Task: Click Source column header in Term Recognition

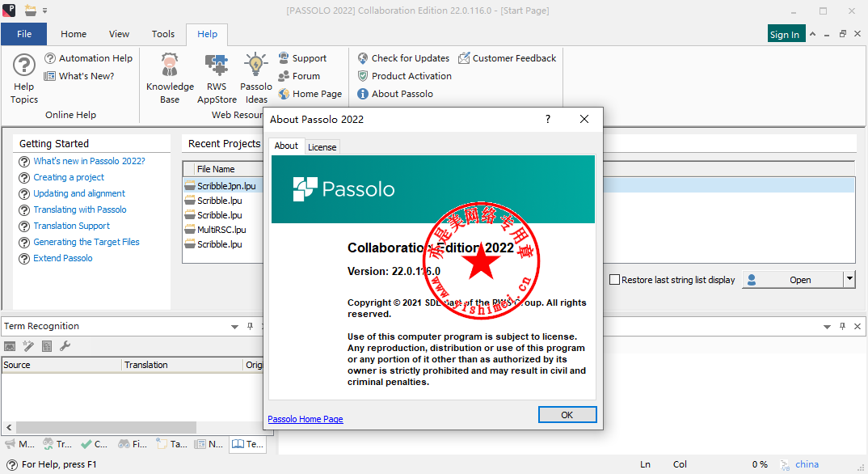Action: click(61, 365)
